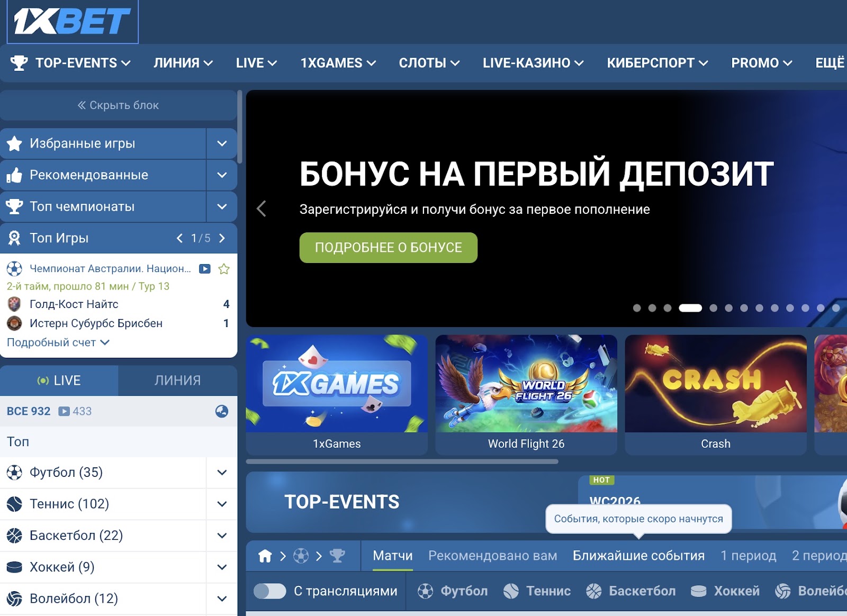Click the medal icon next to Топ Игры

pyautogui.click(x=14, y=238)
